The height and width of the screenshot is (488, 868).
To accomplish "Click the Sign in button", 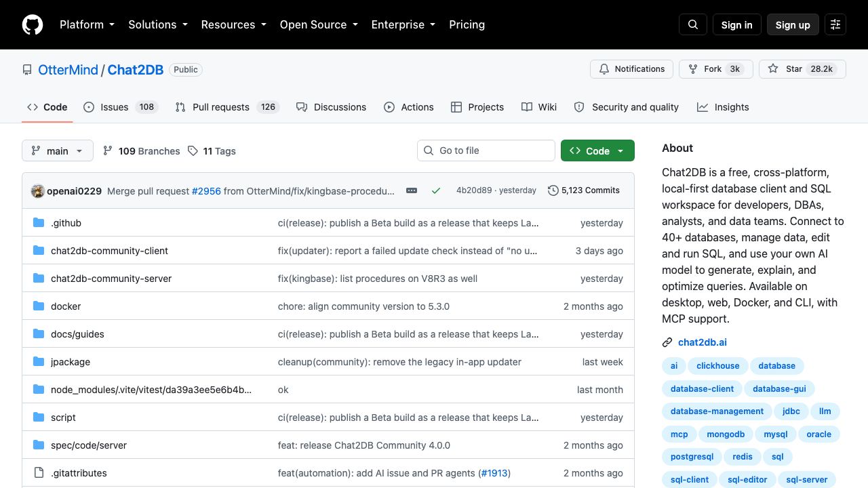I will 736,24.
